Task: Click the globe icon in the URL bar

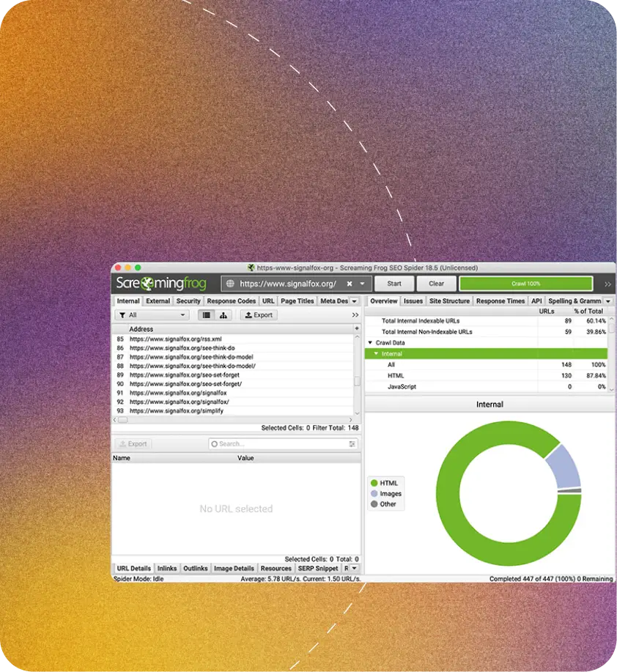Action: coord(230,284)
